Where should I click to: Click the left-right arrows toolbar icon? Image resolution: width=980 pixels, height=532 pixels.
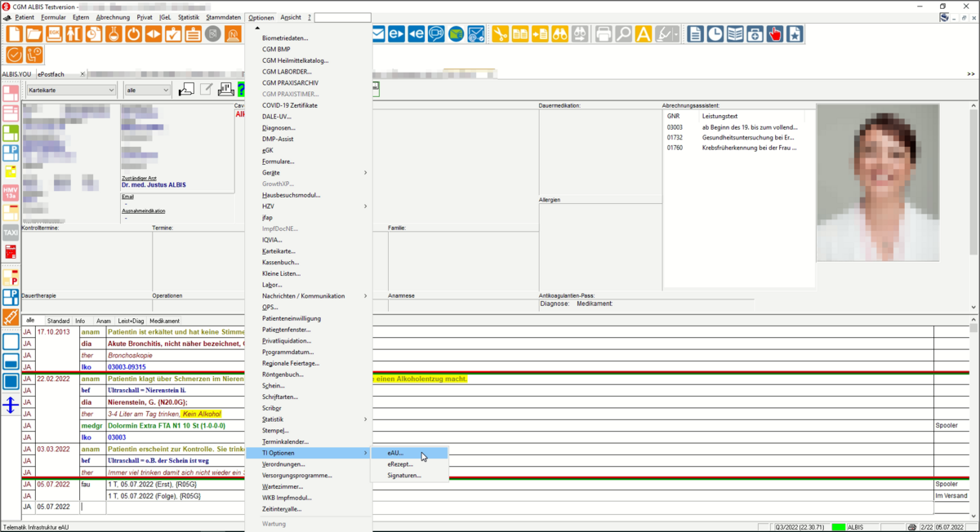(x=153, y=34)
